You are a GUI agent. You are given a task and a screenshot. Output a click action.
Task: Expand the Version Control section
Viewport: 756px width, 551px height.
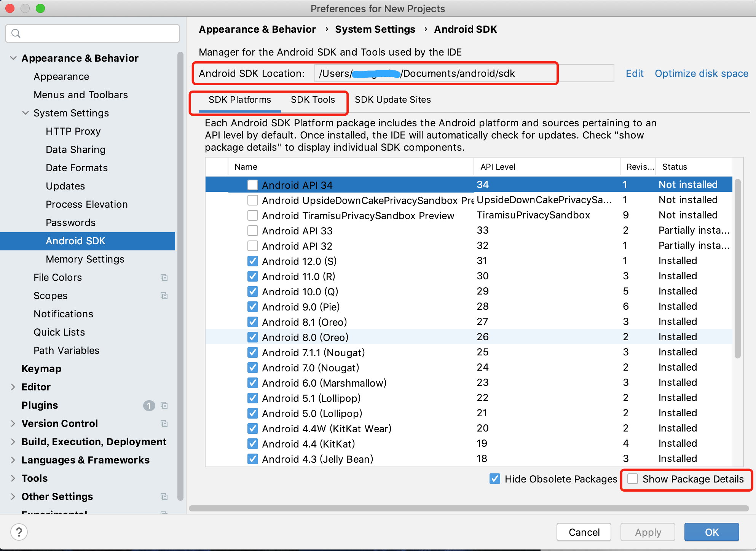point(13,424)
